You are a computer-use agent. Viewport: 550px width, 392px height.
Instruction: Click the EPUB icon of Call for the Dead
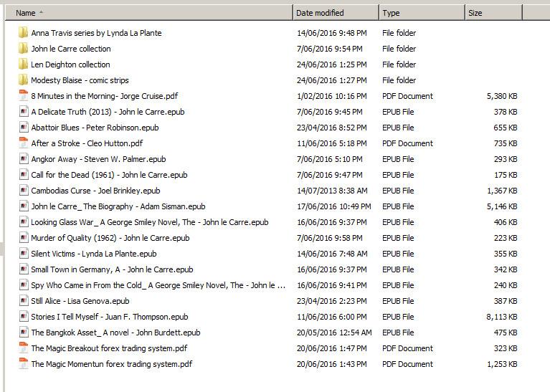point(23,175)
